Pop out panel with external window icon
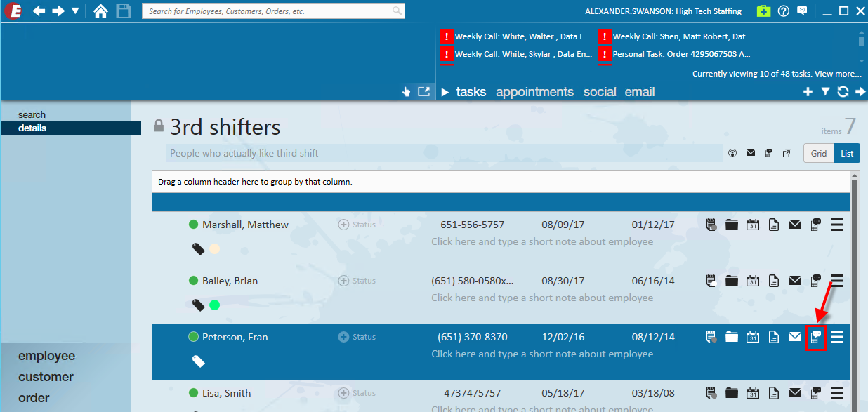Screen dimensions: 868x412 point(424,91)
